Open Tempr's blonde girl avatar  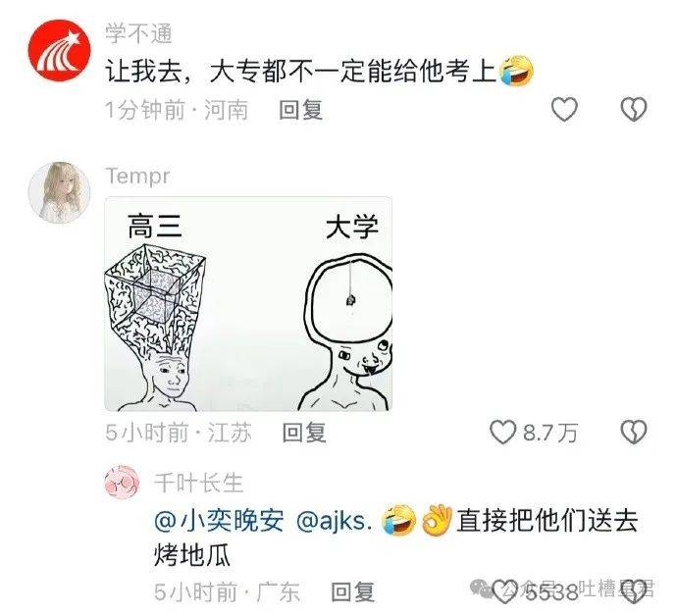click(x=60, y=192)
